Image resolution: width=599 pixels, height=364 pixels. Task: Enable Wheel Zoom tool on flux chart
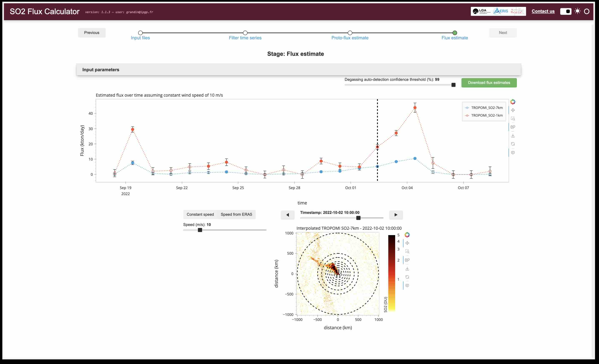(x=513, y=127)
